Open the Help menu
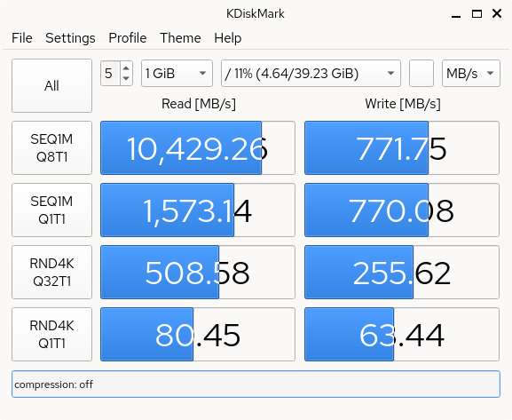This screenshot has height=420, width=512. click(x=227, y=38)
